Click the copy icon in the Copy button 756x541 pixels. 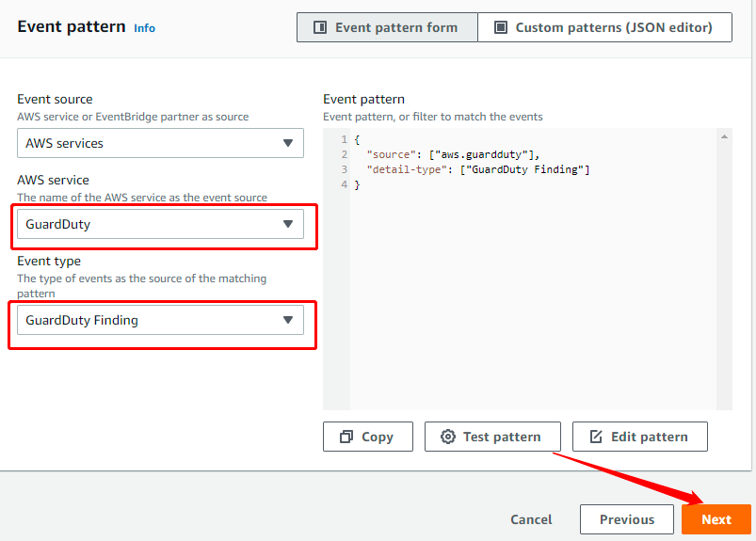tap(346, 437)
